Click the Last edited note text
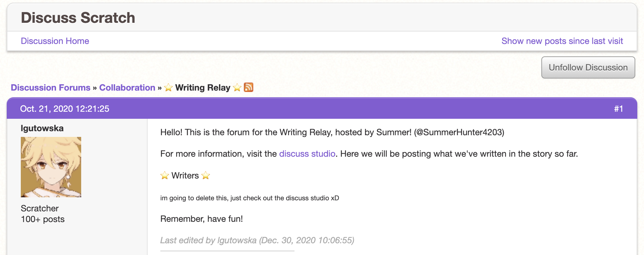The width and height of the screenshot is (644, 255). 257,240
